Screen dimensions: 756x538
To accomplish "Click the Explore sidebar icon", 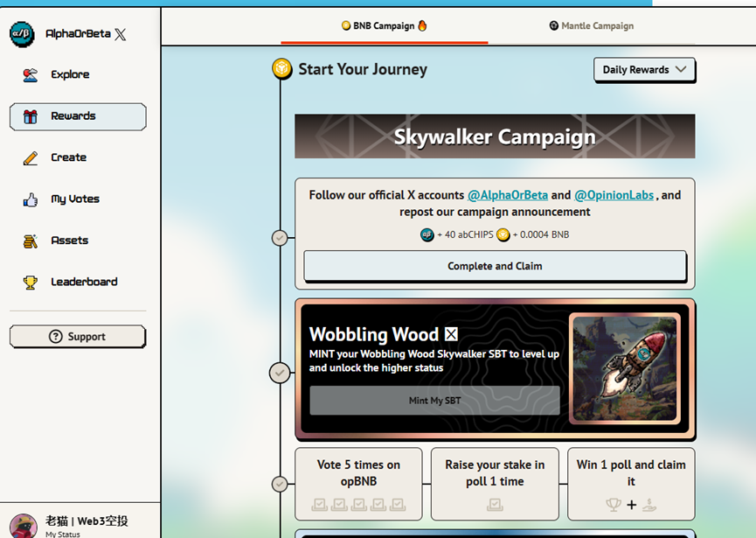I will 31,75.
